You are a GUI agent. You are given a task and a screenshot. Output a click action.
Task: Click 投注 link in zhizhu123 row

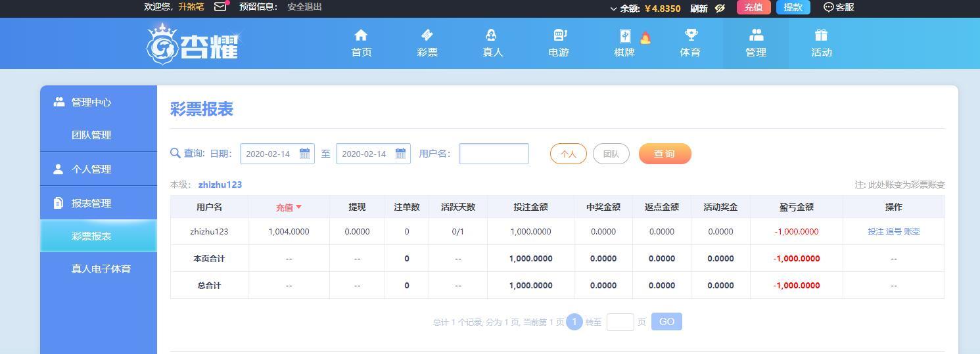click(875, 231)
